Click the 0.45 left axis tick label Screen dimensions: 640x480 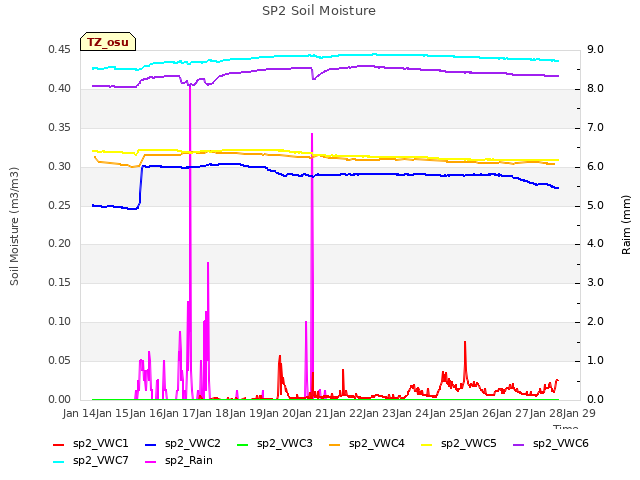[59, 50]
